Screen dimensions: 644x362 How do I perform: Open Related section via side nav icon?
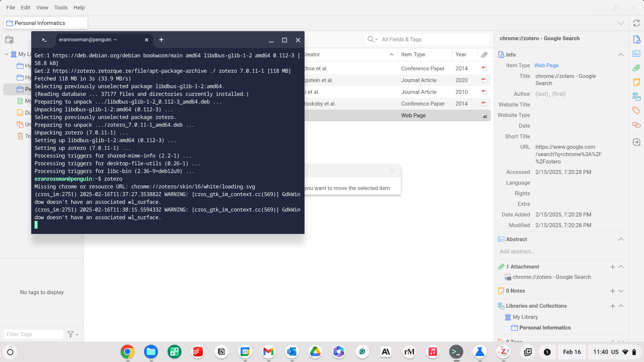[x=636, y=125]
